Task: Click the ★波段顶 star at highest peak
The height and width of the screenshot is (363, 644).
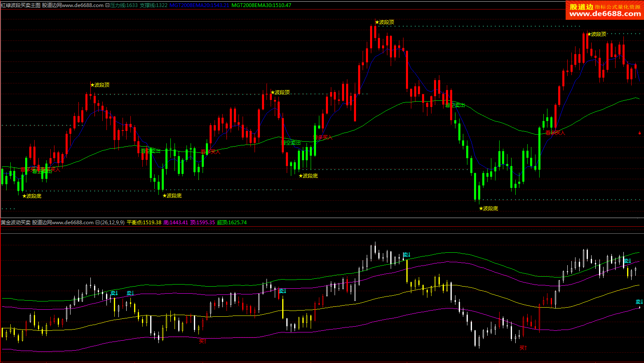Action: [x=385, y=22]
